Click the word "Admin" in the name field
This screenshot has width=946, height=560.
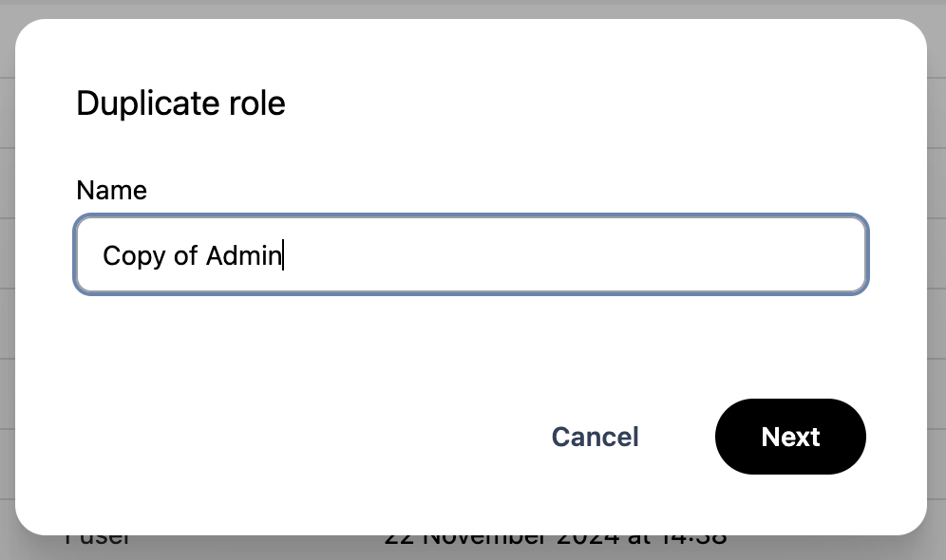click(x=244, y=255)
